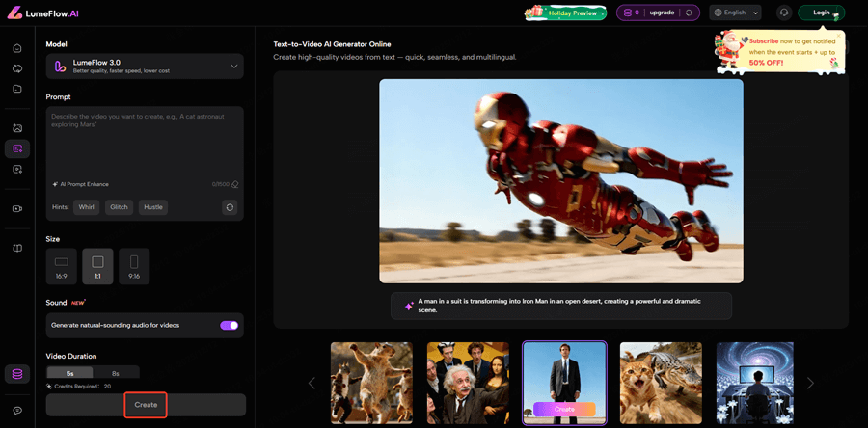Choose the 8s video duration

116,373
